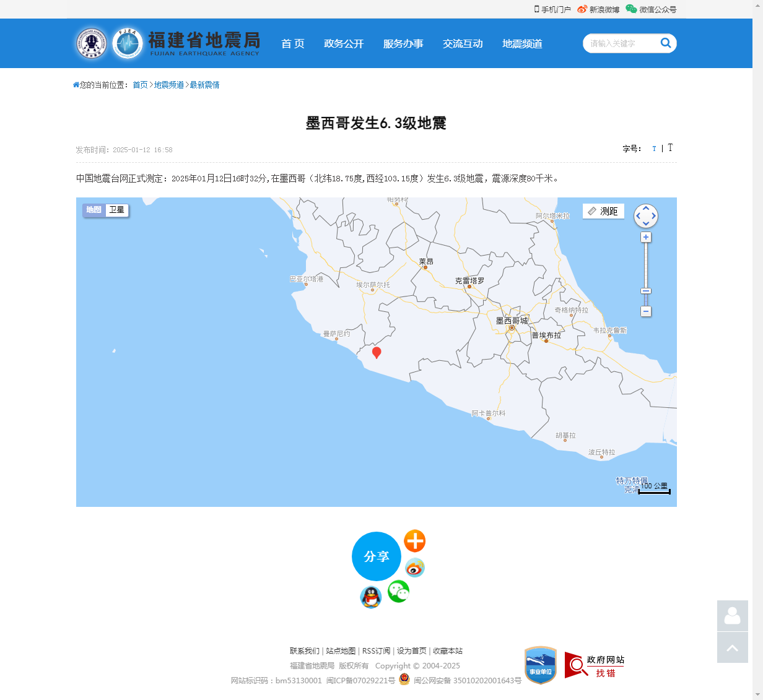
Task: Pan the map down using arrow
Action: (646, 224)
